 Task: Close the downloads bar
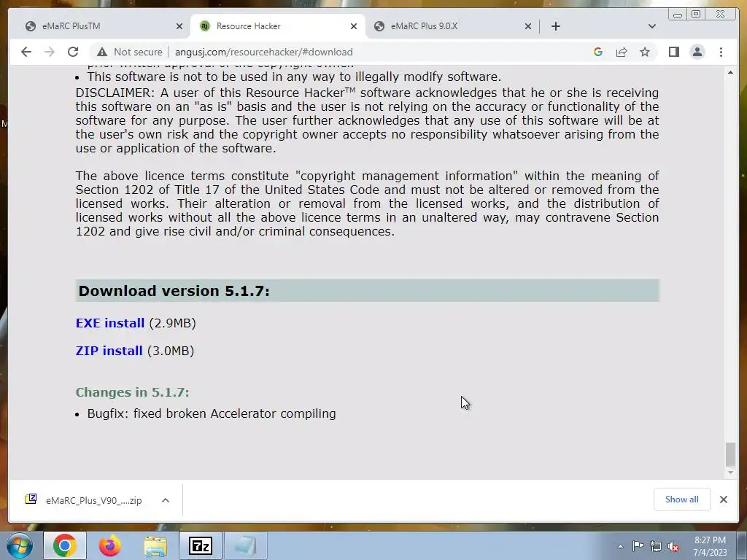point(724,499)
